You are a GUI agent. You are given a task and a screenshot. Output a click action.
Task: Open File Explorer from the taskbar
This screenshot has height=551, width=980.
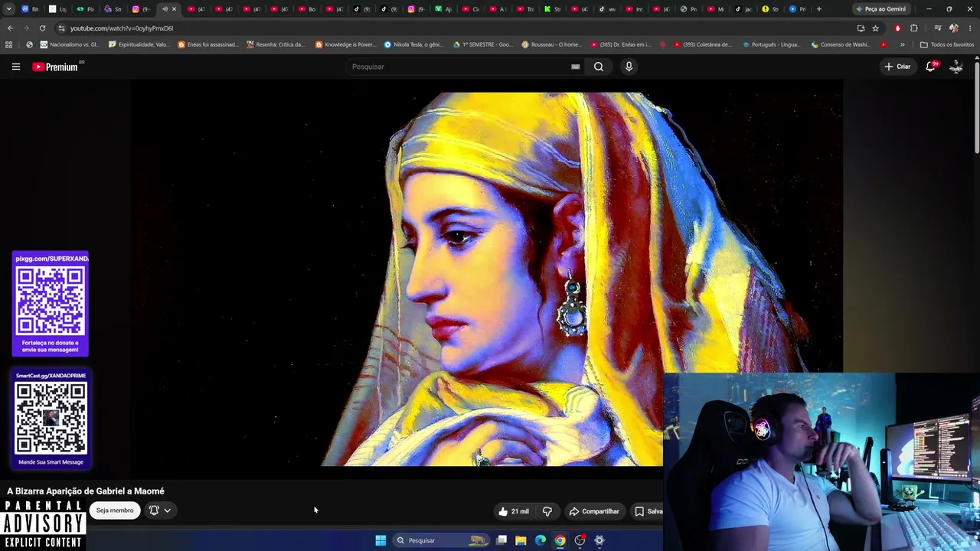click(x=521, y=540)
